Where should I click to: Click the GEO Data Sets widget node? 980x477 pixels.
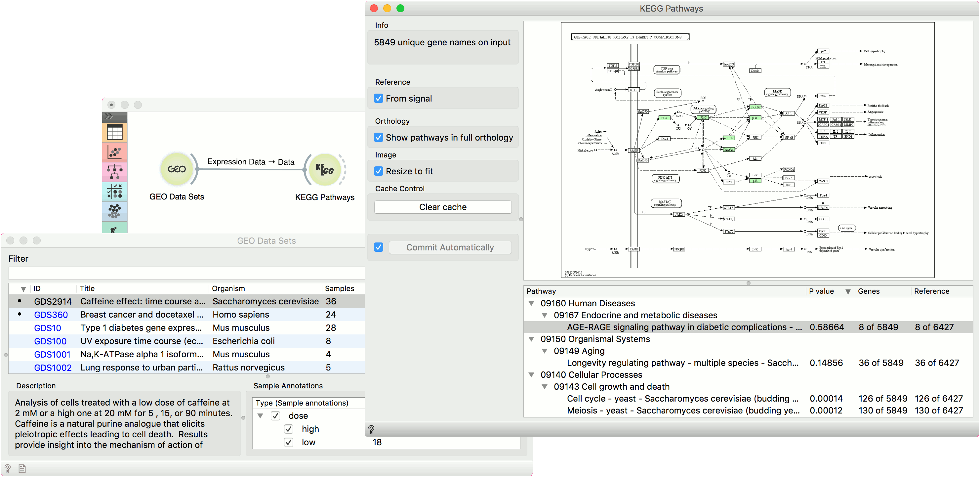(x=177, y=169)
